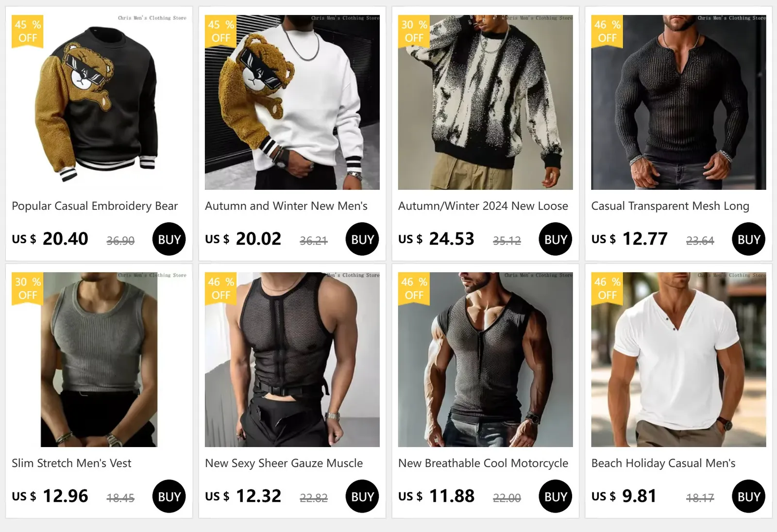The height and width of the screenshot is (532, 777).
Task: Open the dark mesh long sleeve photo
Action: pyautogui.click(x=679, y=102)
